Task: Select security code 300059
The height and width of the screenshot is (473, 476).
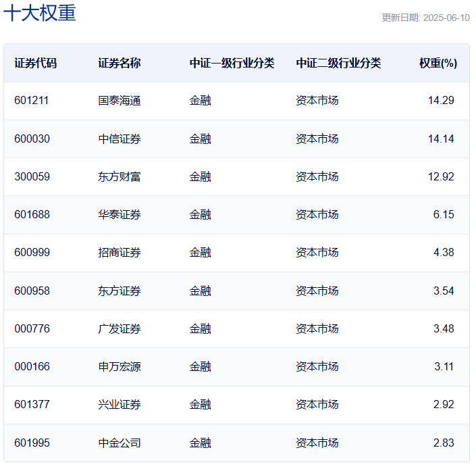Action: (x=32, y=176)
